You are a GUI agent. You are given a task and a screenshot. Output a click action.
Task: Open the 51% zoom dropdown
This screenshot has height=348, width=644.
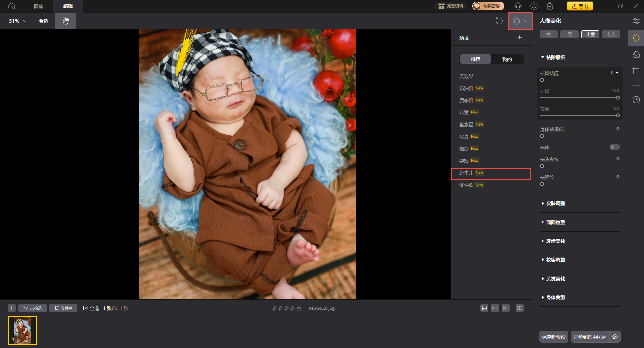click(x=18, y=21)
